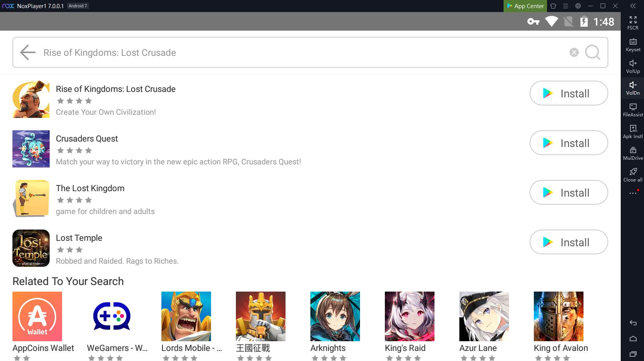The height and width of the screenshot is (361, 644).
Task: Open the Nox hamburger menu
Action: (566, 6)
